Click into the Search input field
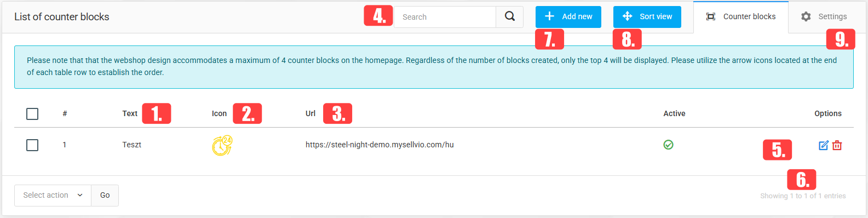868x218 pixels. [x=445, y=17]
